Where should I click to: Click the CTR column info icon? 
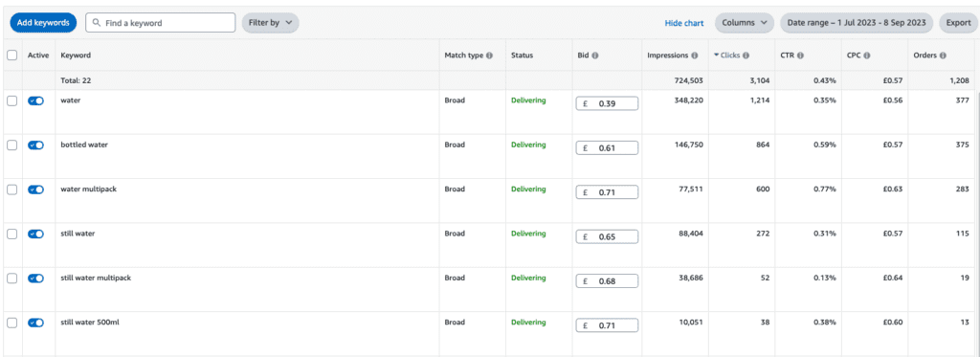[801, 56]
